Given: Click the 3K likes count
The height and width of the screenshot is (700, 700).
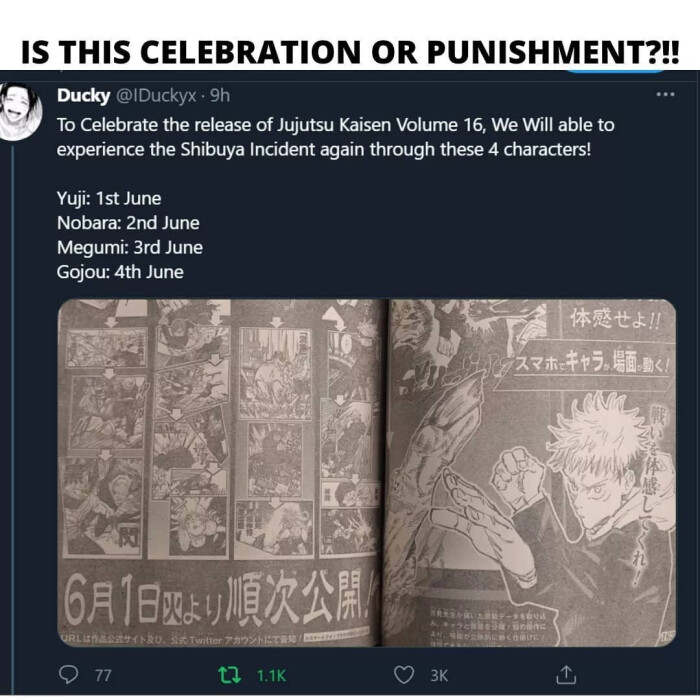Looking at the screenshot, I should coord(439,675).
